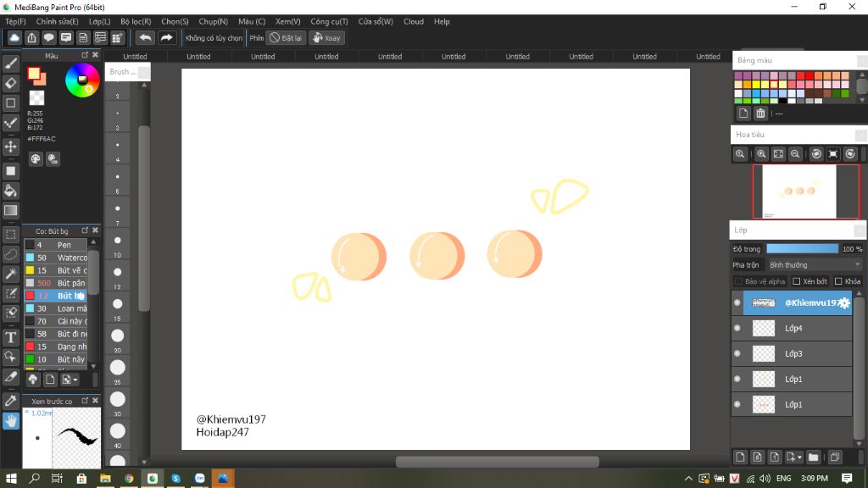This screenshot has width=868, height=488.
Task: Open the Cloud menu
Action: (414, 21)
